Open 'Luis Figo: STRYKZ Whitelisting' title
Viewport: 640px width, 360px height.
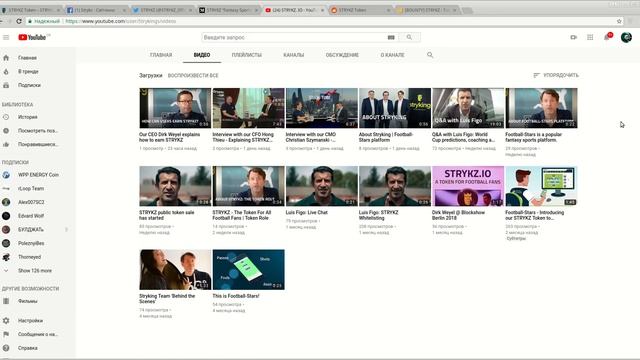pyautogui.click(x=378, y=215)
